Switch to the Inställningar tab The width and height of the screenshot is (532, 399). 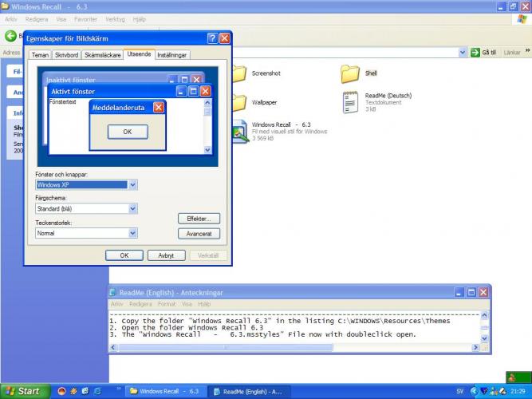pos(172,55)
